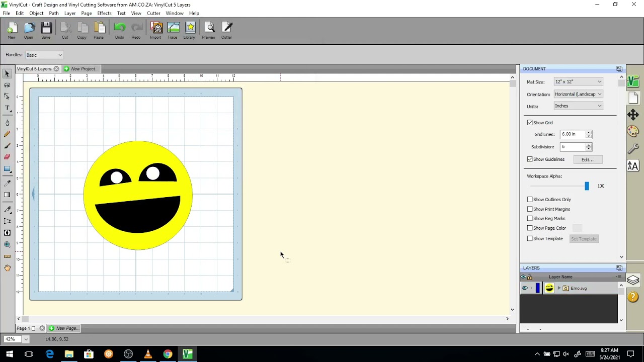This screenshot has width=644, height=362.
Task: Click the blue Emo.svg layer color swatch
Action: tap(538, 288)
